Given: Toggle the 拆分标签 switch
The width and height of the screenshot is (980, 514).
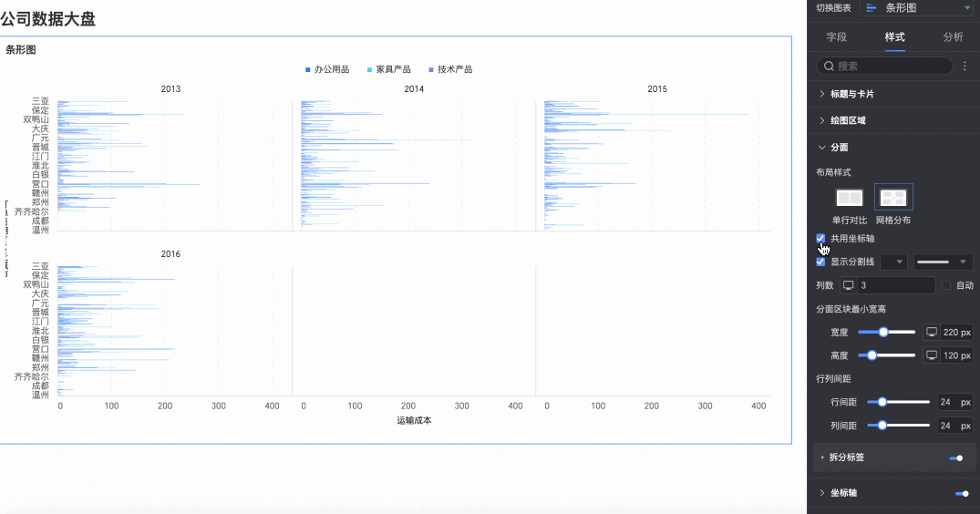Looking at the screenshot, I should click(x=956, y=457).
